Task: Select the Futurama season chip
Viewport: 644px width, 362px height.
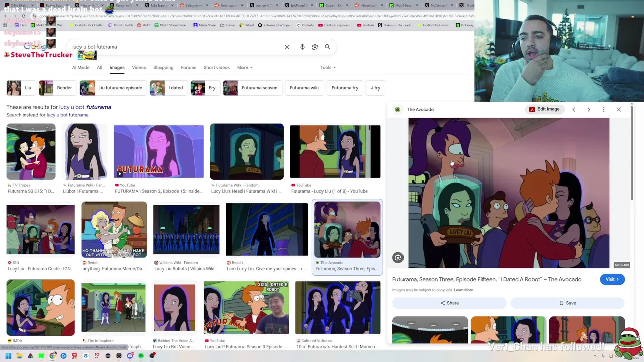Action: [252, 88]
